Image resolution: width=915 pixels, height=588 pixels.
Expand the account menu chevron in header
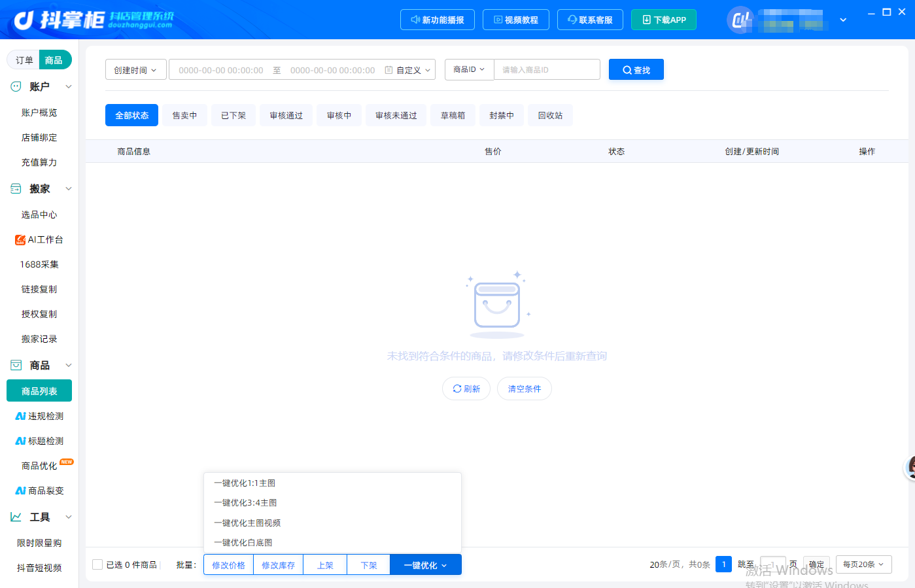point(843,20)
